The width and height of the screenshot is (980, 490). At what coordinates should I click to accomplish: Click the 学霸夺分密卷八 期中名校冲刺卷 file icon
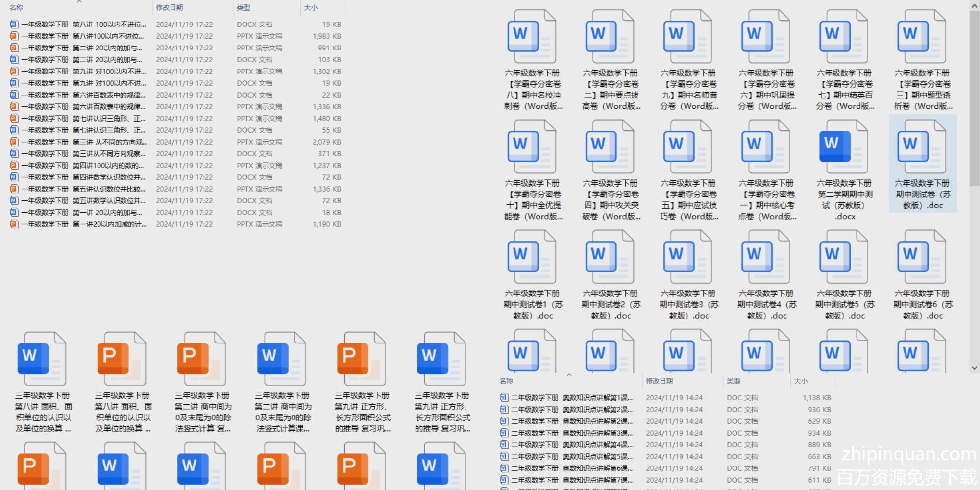tap(532, 37)
